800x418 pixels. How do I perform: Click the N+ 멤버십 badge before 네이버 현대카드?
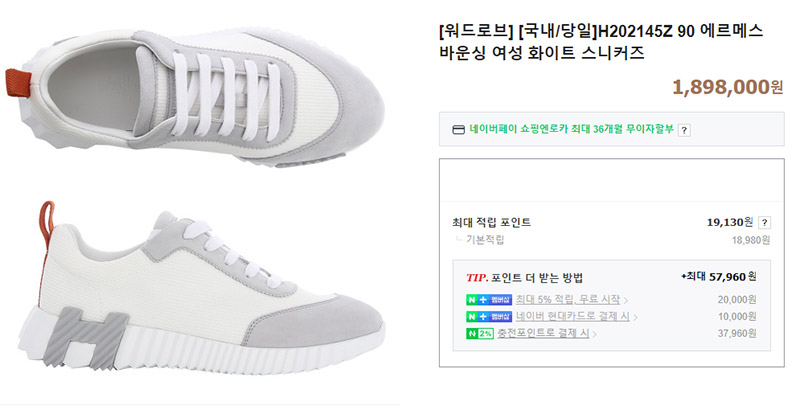489,316
